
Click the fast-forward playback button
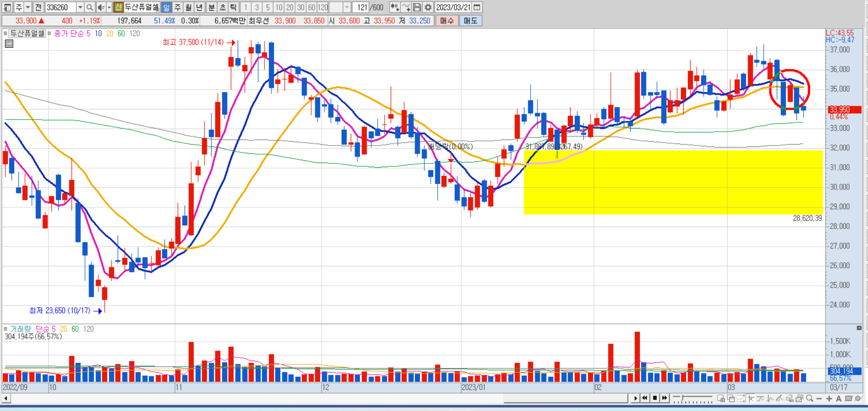click(665, 398)
